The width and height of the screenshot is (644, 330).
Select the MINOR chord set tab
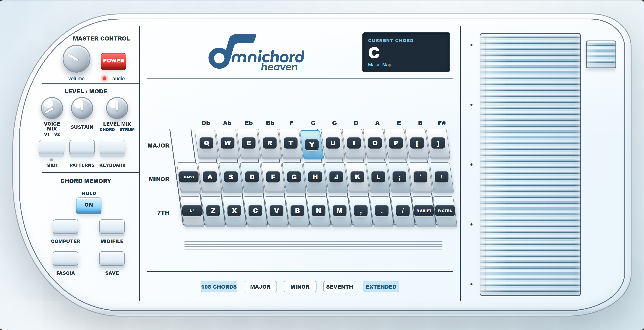(300, 286)
